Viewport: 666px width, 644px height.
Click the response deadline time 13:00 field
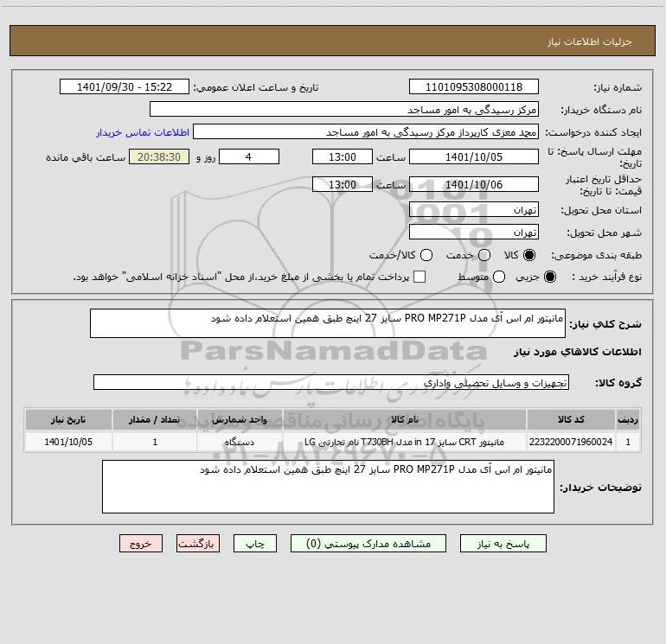pos(343,156)
